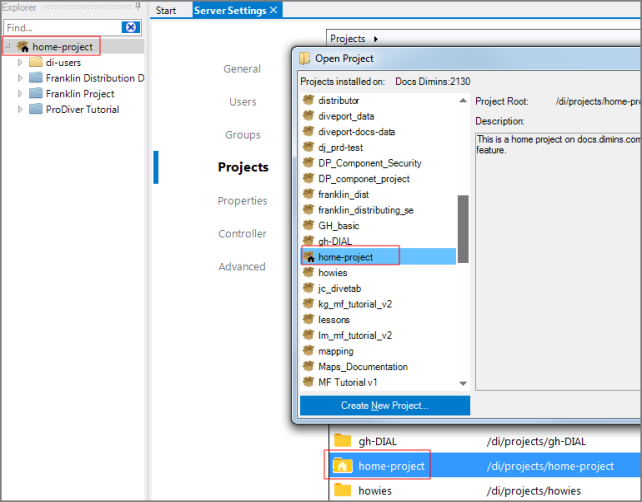Expand the ProDiver Tutorial tree node
This screenshot has height=502, width=642.
click(20, 110)
